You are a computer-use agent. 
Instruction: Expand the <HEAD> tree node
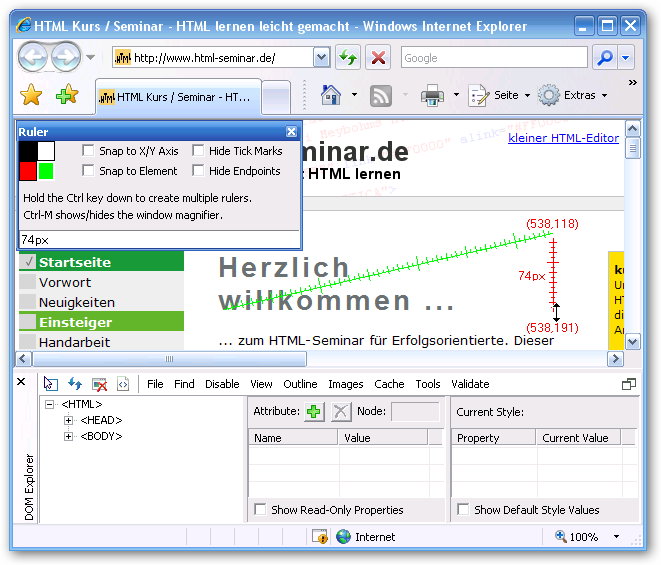[68, 420]
